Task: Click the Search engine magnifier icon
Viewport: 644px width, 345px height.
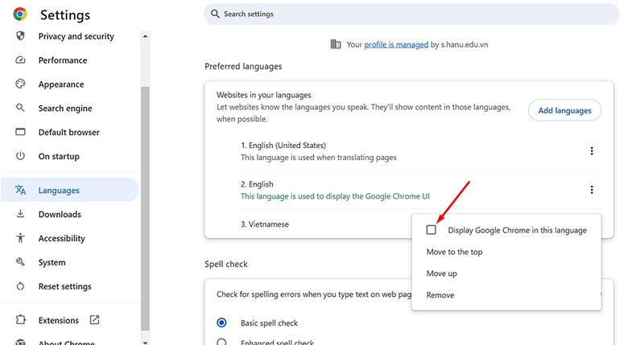Action: click(20, 108)
